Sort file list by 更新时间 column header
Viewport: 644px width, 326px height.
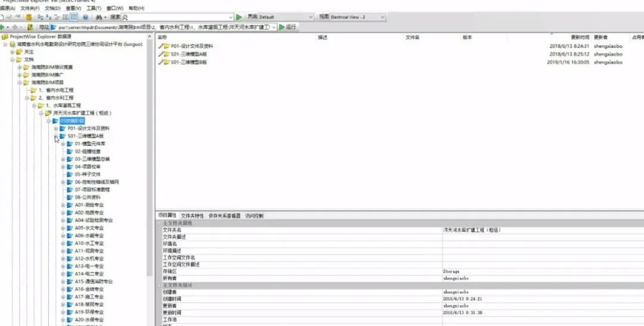580,38
